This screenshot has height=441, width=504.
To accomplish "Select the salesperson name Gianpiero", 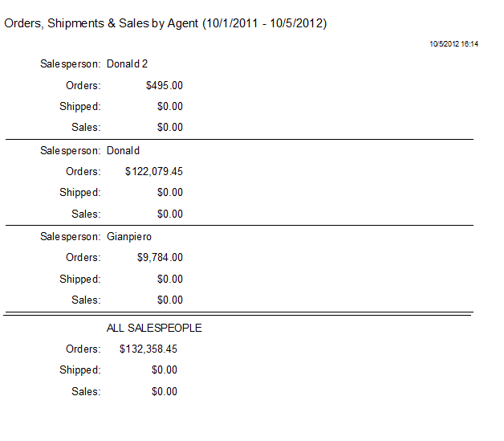I will coord(128,236).
